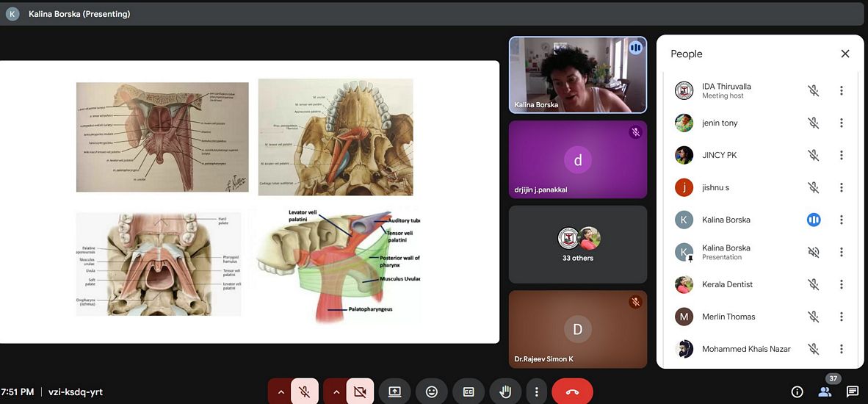Select Kalina Borska's video tile
This screenshot has width=868, height=404.
[577, 75]
